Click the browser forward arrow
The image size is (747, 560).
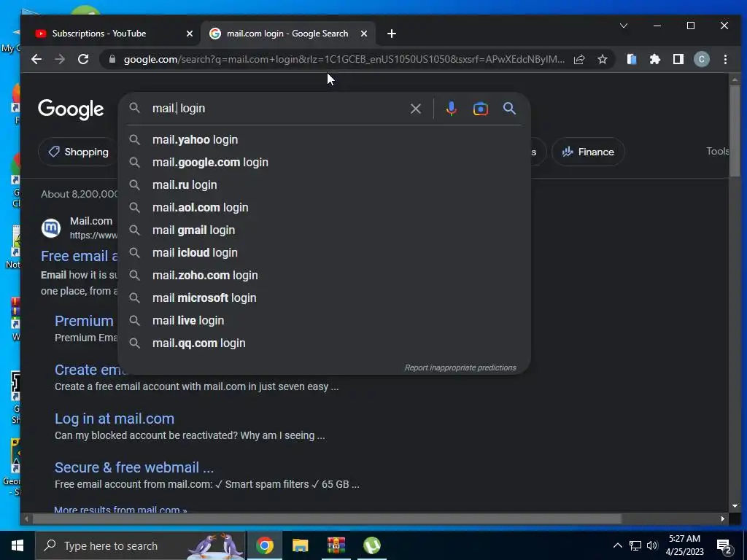point(60,59)
